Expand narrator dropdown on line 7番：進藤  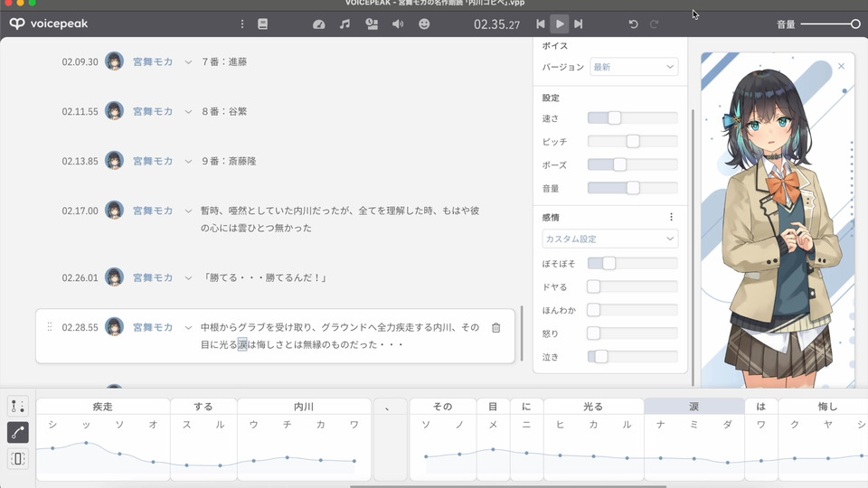click(188, 62)
